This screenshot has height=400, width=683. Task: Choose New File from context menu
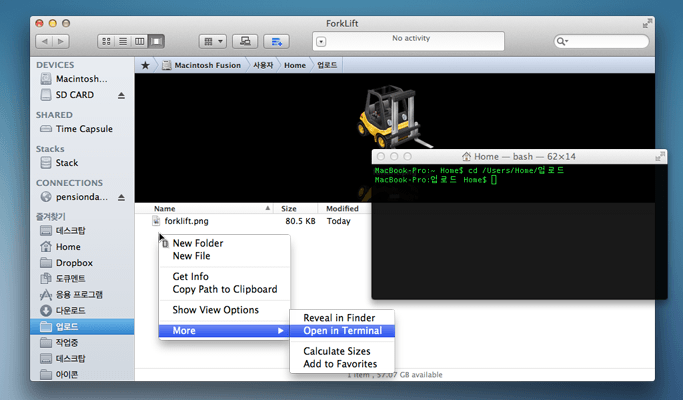(x=225, y=256)
